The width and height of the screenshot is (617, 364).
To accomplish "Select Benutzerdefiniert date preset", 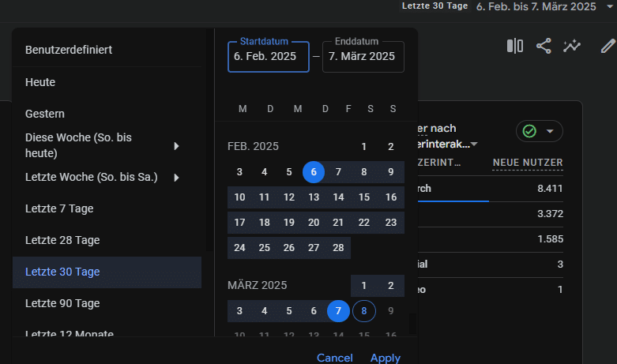I will [107, 51].
